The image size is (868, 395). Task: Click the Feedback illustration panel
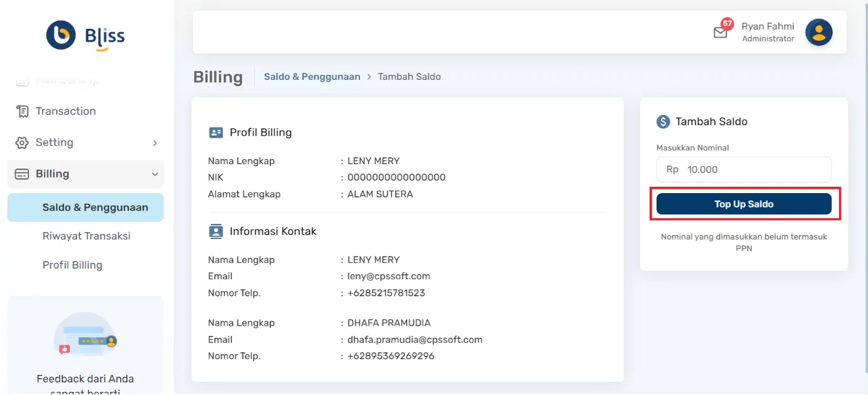point(85,333)
